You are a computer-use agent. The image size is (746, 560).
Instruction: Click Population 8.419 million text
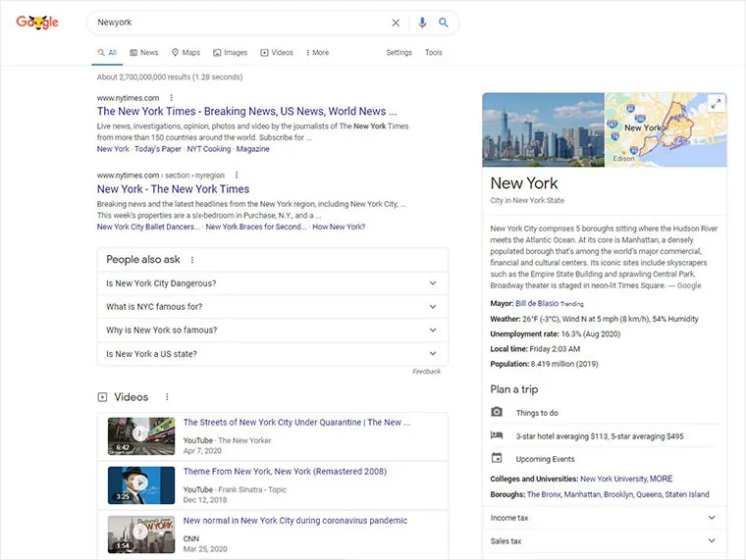(x=544, y=364)
